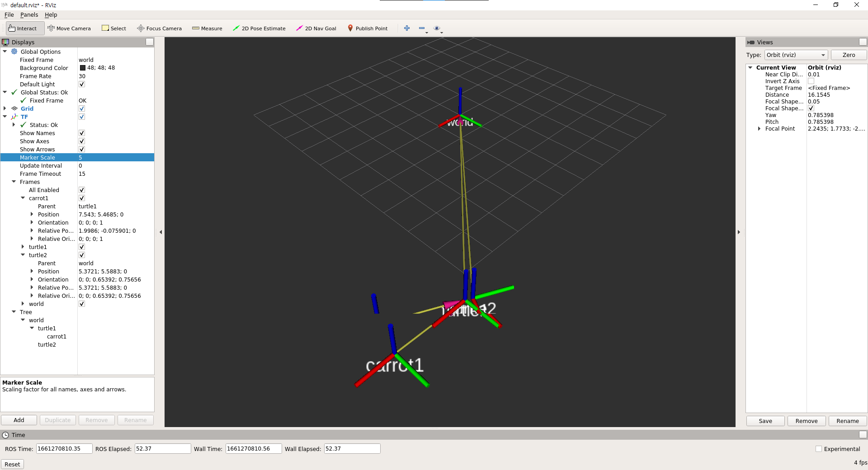Viewport: 868px width, 470px height.
Task: Click the TF display axes icon
Action: pyautogui.click(x=14, y=117)
